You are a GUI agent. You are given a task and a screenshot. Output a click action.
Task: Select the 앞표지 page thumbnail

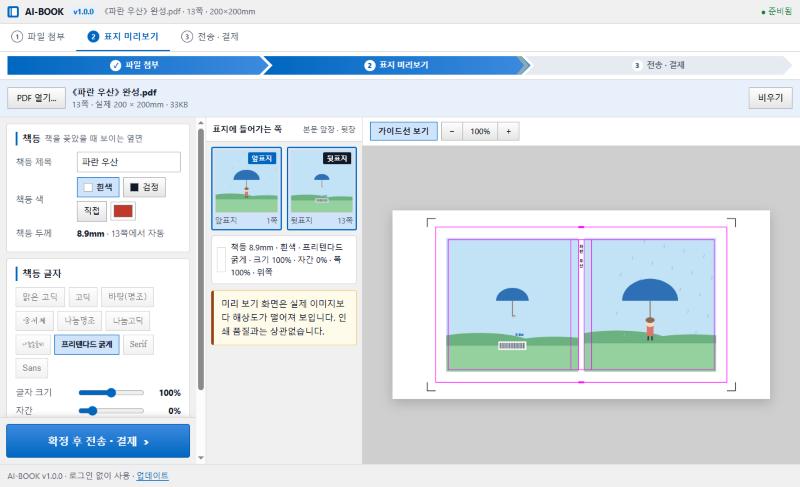(x=246, y=189)
